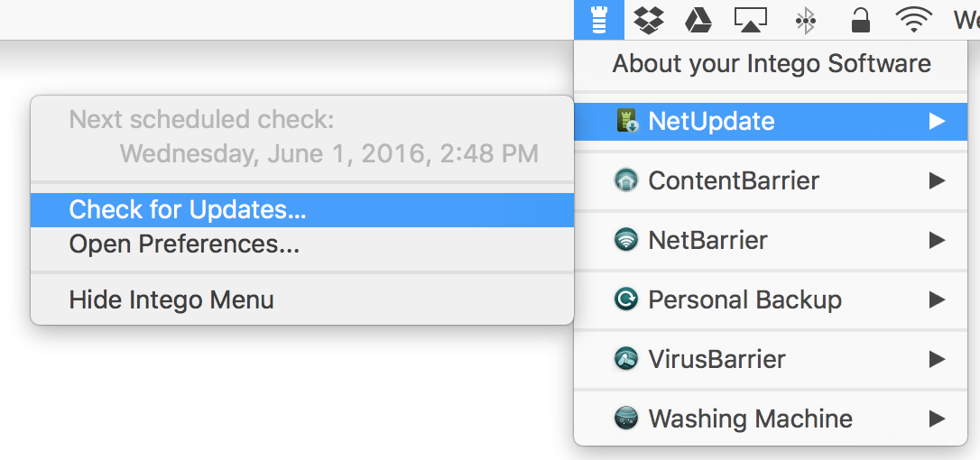Screen dimensions: 980x460
Task: Click the NetUpdate app icon
Action: [x=626, y=121]
